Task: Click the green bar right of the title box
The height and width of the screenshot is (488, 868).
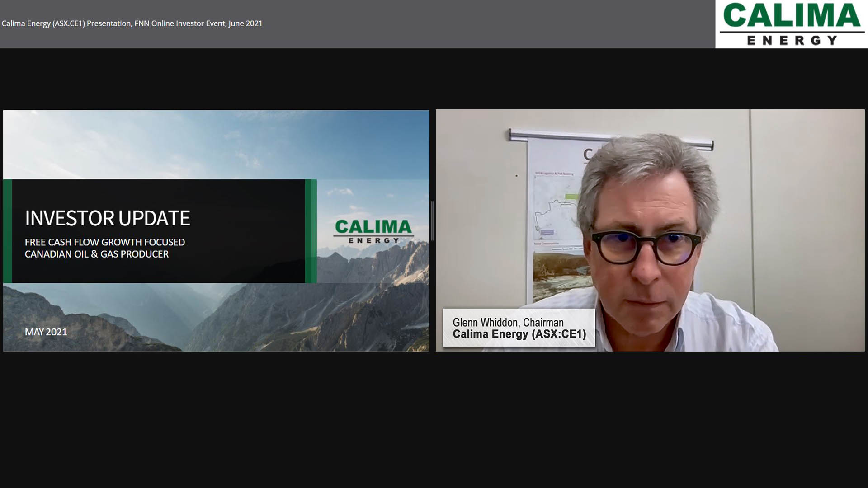Action: coord(311,231)
